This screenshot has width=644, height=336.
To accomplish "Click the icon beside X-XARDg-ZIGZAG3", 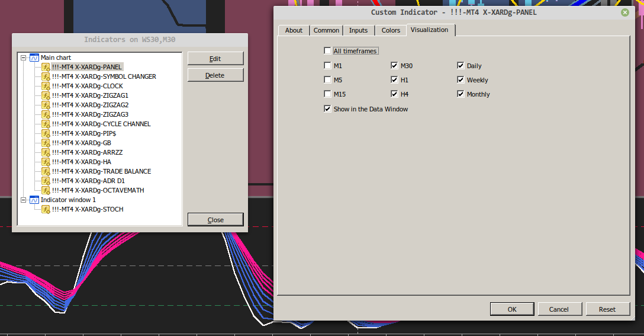I will click(x=46, y=114).
